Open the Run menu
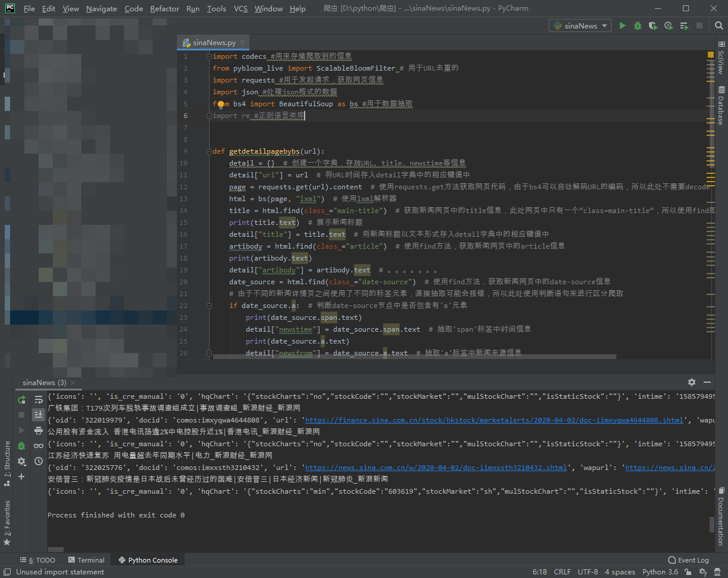 pyautogui.click(x=193, y=8)
